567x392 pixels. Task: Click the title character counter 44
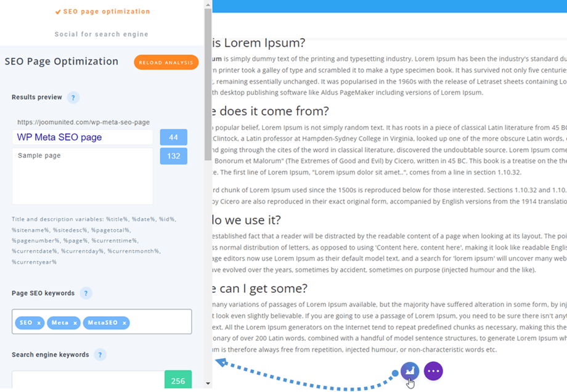pyautogui.click(x=173, y=137)
